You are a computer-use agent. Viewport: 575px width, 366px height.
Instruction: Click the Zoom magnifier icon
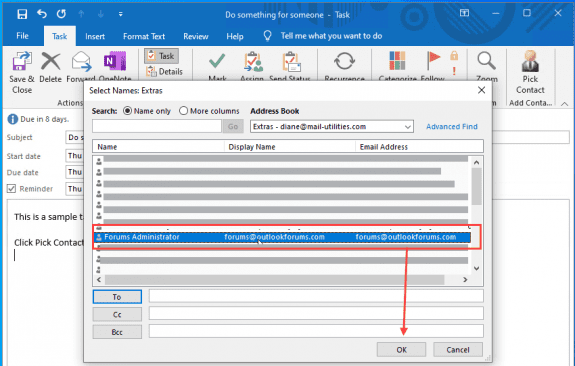click(486, 61)
